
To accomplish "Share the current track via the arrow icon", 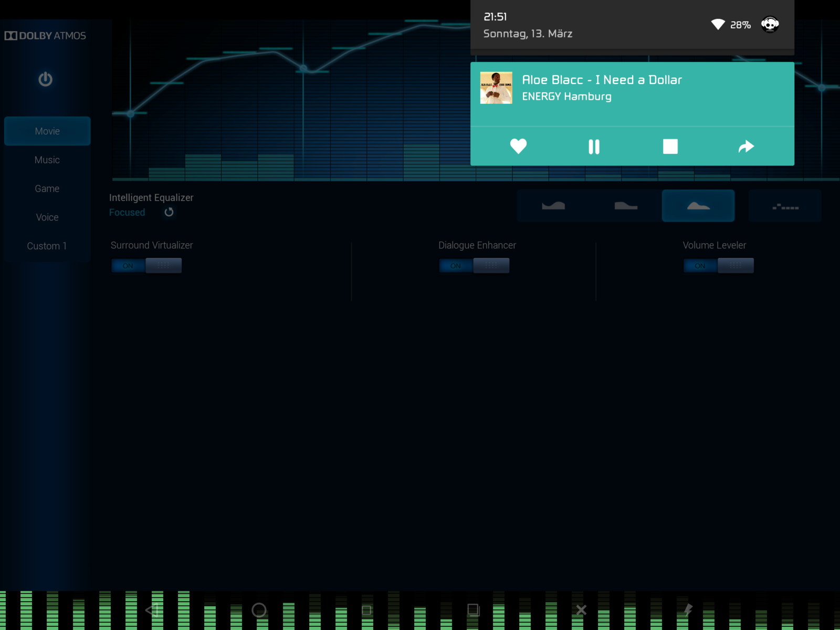I will click(745, 146).
